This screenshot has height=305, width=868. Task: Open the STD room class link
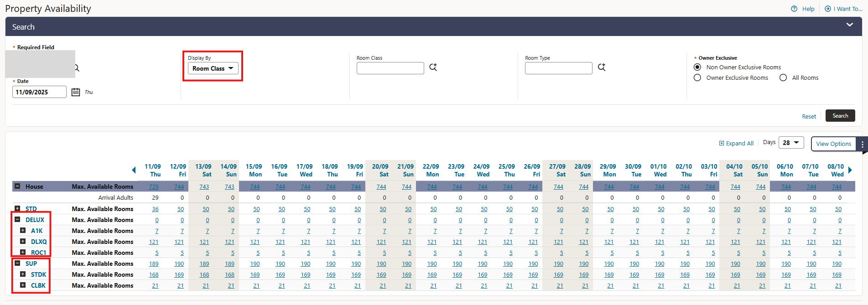pos(31,209)
